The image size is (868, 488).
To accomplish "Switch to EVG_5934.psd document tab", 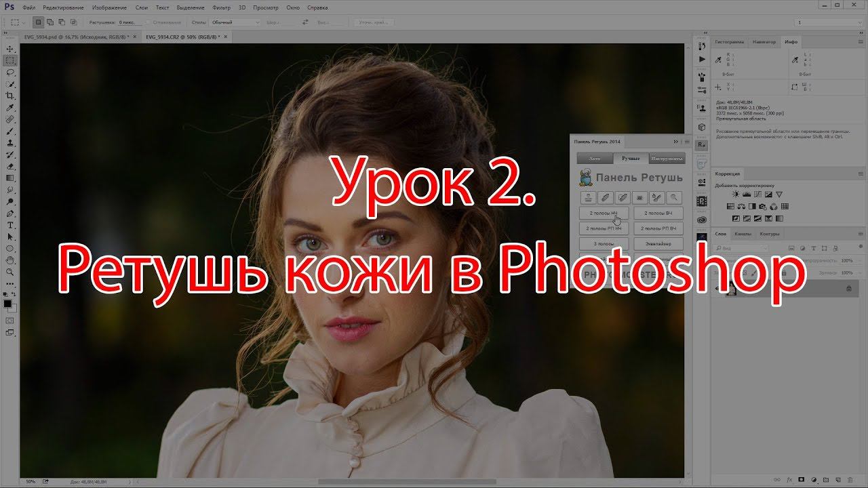I will click(77, 36).
